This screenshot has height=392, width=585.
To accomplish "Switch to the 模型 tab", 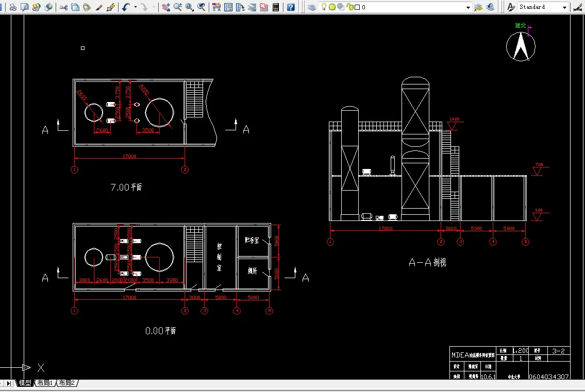I will click(x=25, y=383).
